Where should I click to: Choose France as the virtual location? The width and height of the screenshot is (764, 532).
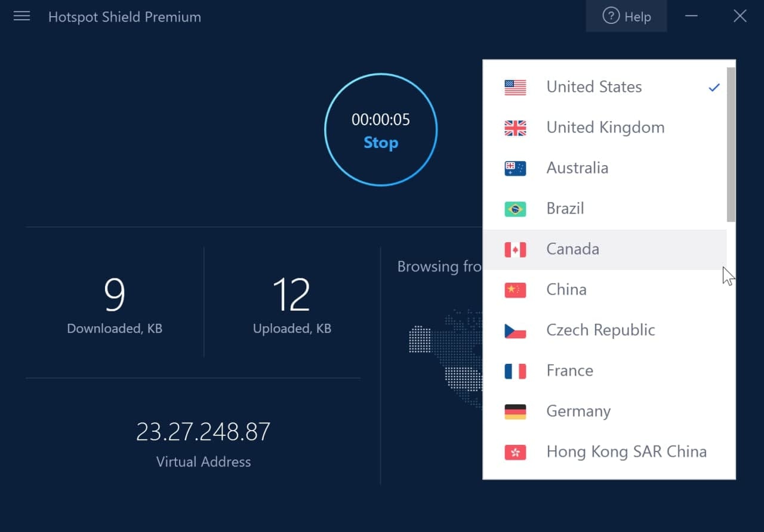point(569,371)
